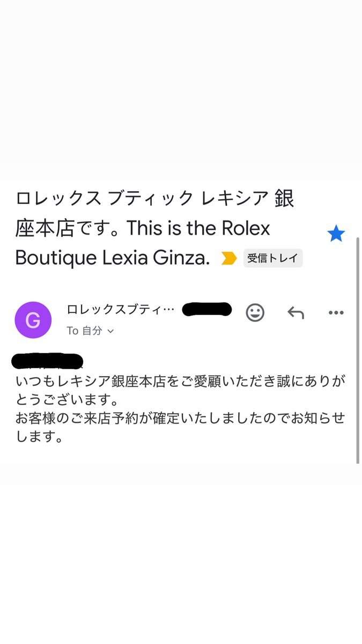Tap the purple G sender avatar
The height and width of the screenshot is (644, 362).
[x=33, y=320]
